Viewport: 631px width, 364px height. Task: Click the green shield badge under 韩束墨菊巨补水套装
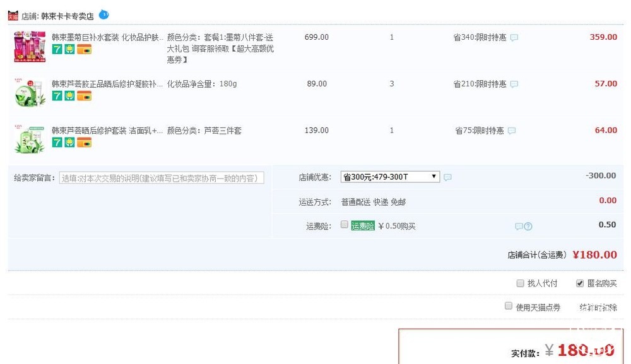(x=69, y=49)
